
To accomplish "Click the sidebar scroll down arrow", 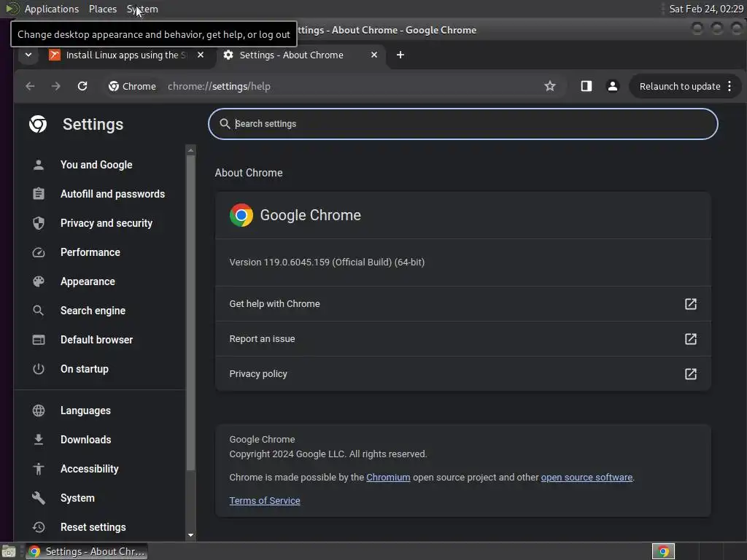I will point(190,535).
